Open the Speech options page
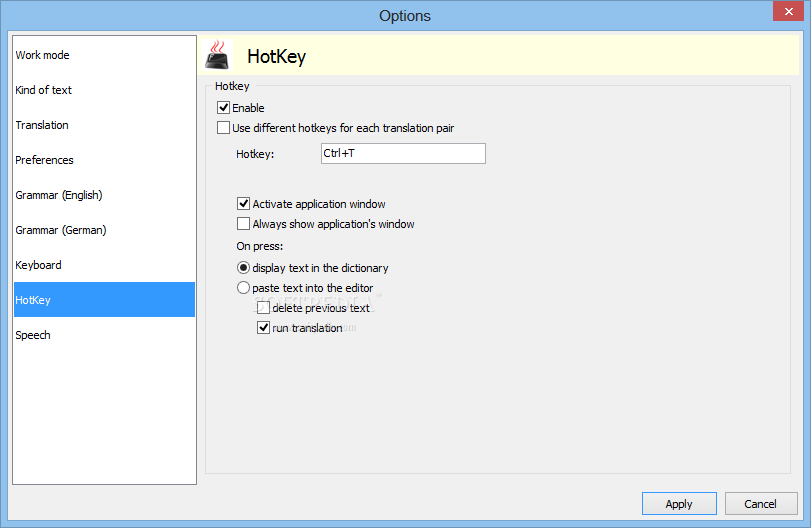This screenshot has height=528, width=811. 104,335
